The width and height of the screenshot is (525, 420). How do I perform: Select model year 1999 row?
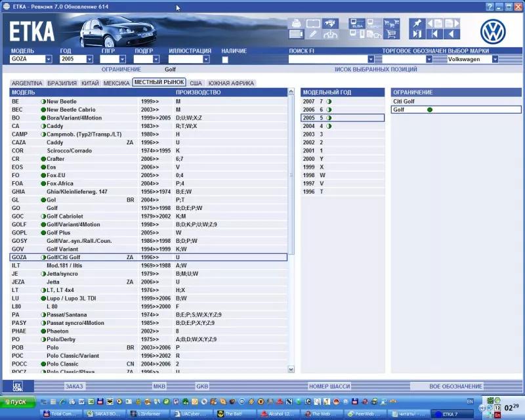[343, 167]
